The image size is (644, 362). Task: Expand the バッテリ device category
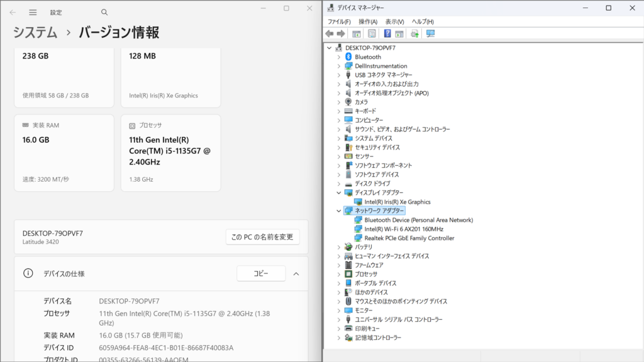point(339,248)
